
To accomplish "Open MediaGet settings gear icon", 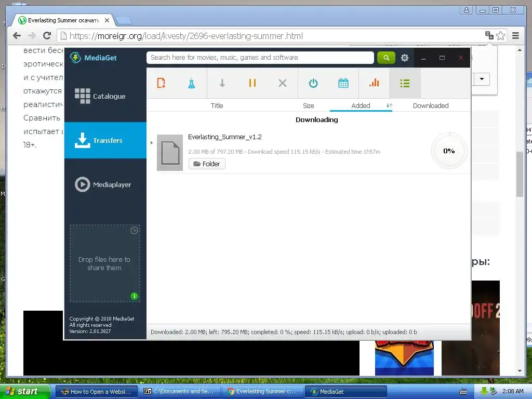I will (x=404, y=58).
